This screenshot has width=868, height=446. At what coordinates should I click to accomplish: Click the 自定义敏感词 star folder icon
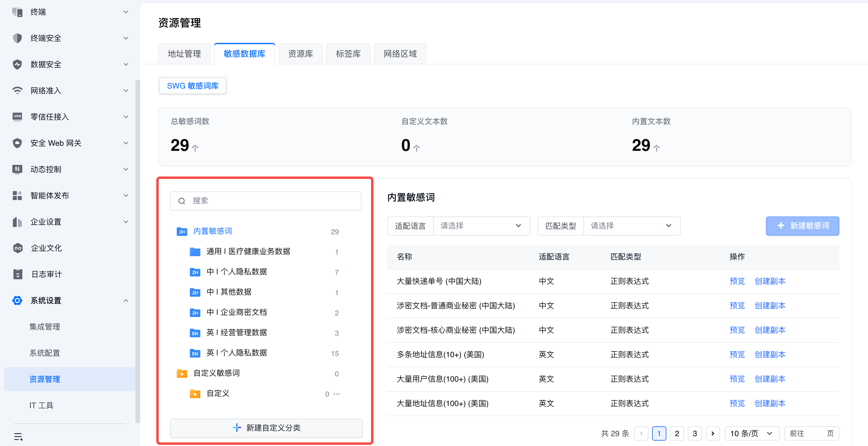click(182, 373)
